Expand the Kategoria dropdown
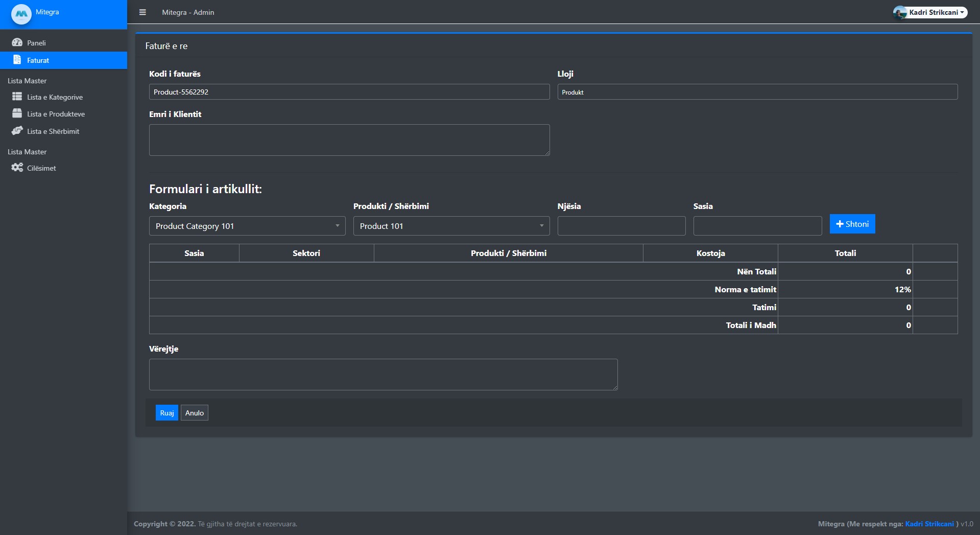This screenshot has width=980, height=535. pyautogui.click(x=247, y=226)
